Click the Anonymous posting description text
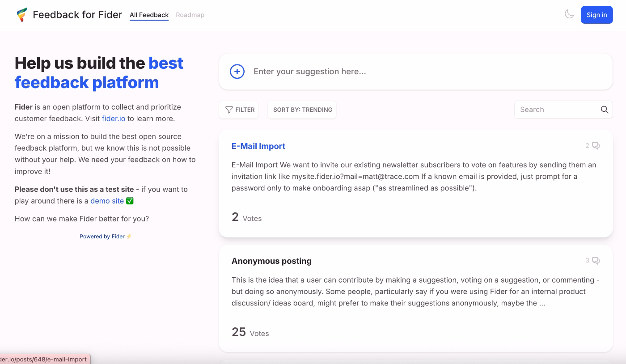 (415, 292)
